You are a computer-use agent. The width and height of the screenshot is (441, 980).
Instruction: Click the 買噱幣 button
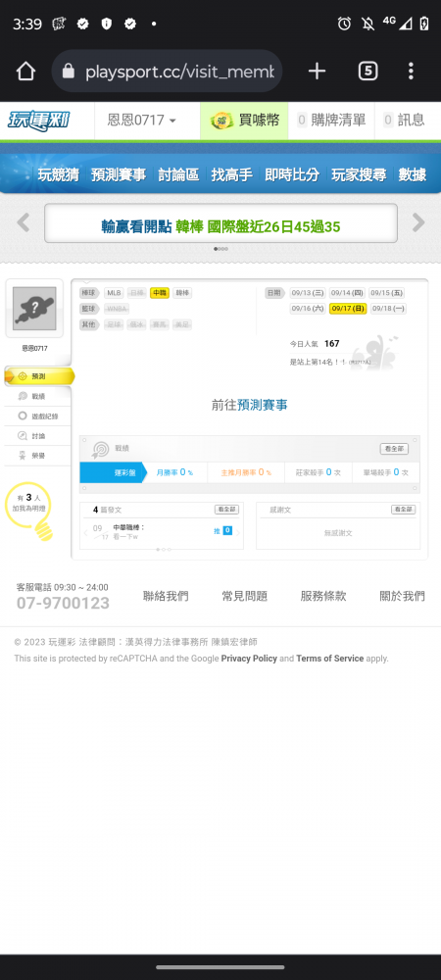point(244,120)
